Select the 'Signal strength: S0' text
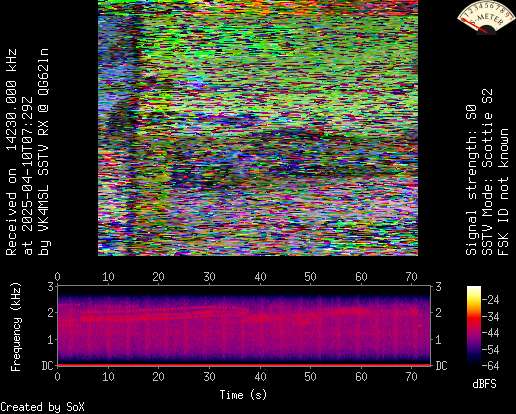Viewport: 516px width, 414px height. (471, 180)
